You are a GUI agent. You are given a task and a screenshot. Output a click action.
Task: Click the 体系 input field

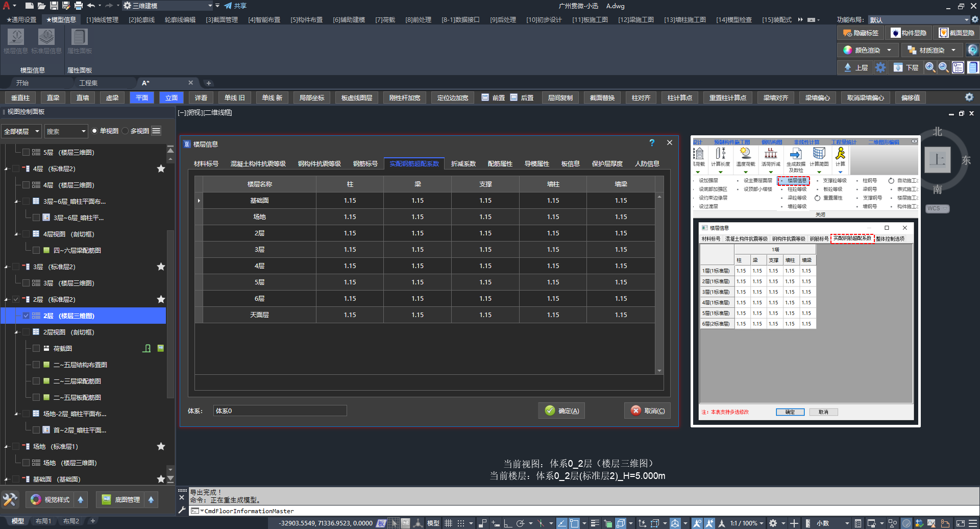tap(280, 411)
